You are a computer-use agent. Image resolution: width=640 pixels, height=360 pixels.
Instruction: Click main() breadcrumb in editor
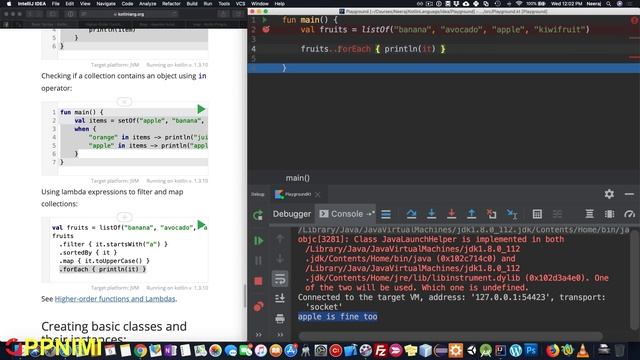pos(298,178)
